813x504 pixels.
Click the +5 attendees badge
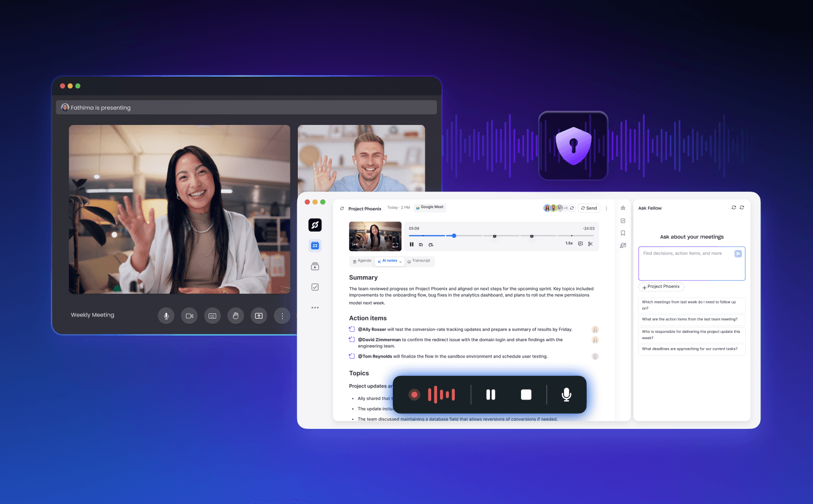click(566, 208)
